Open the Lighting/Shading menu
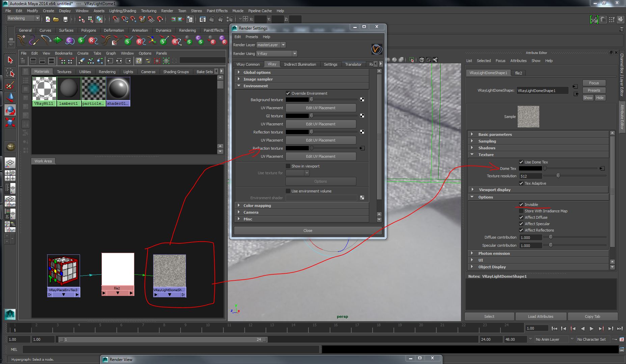Screen dimensions: 626x364 pos(123,11)
